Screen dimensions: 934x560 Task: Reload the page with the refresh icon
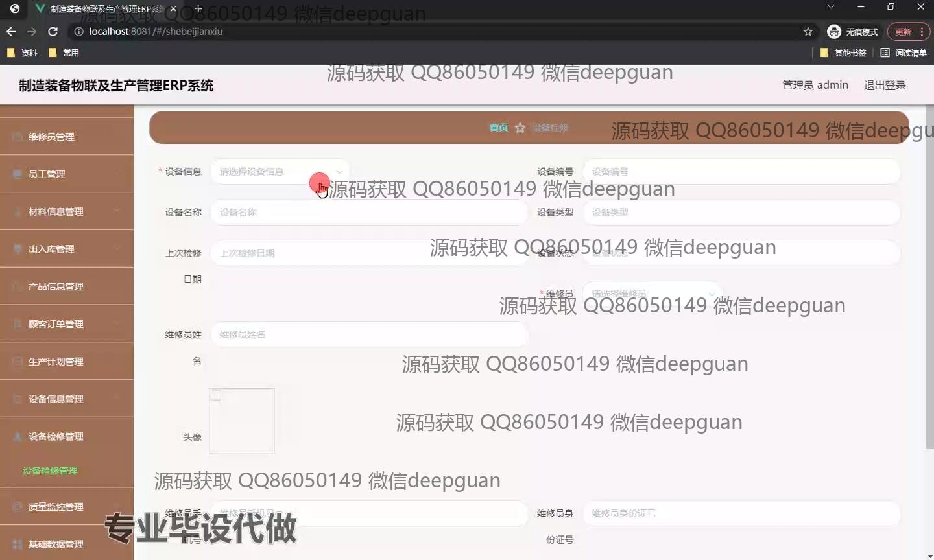point(53,31)
